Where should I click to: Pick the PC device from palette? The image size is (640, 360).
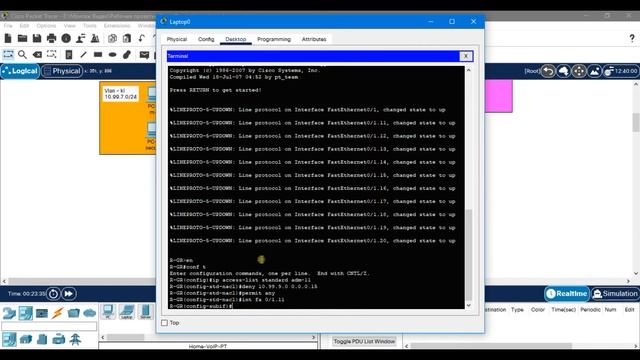point(108,312)
